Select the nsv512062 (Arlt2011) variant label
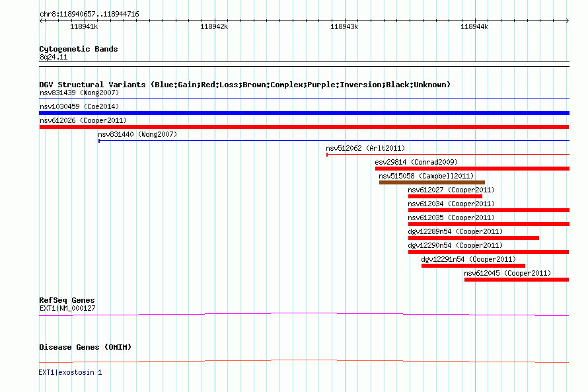This screenshot has width=588, height=392. [x=365, y=149]
